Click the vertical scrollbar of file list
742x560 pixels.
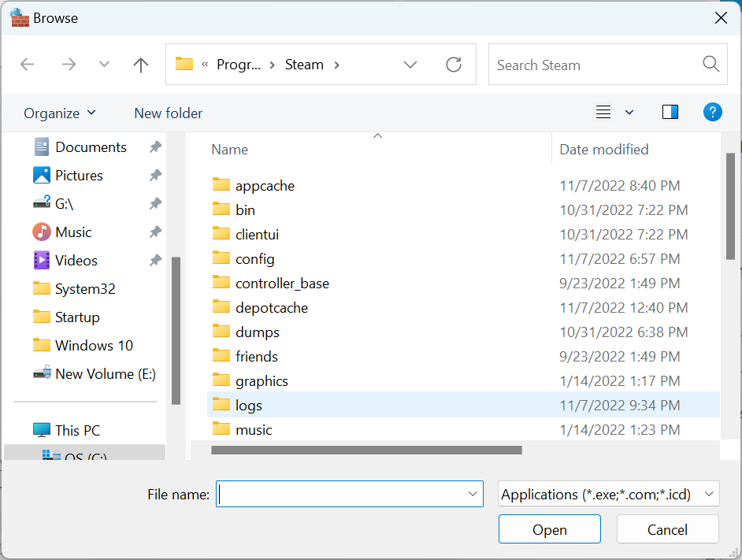pyautogui.click(x=730, y=206)
